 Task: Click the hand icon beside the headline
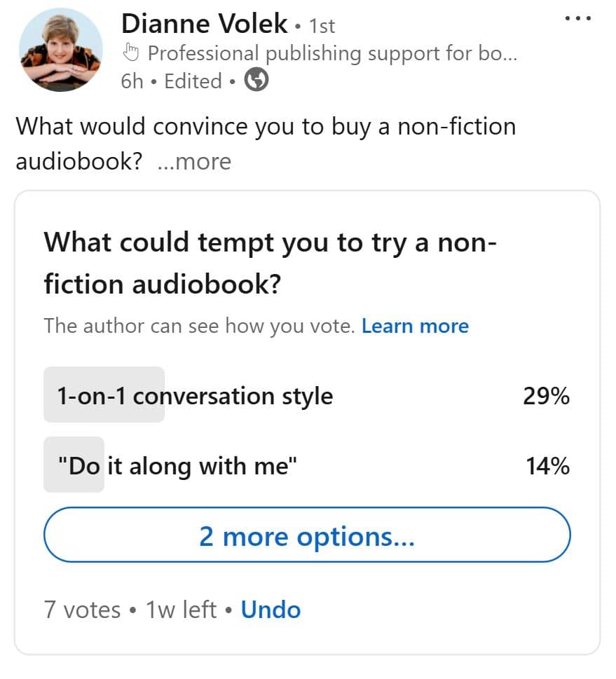point(131,53)
